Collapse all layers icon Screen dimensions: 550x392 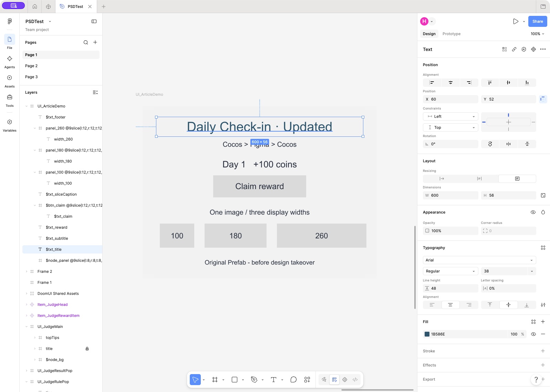tap(95, 92)
